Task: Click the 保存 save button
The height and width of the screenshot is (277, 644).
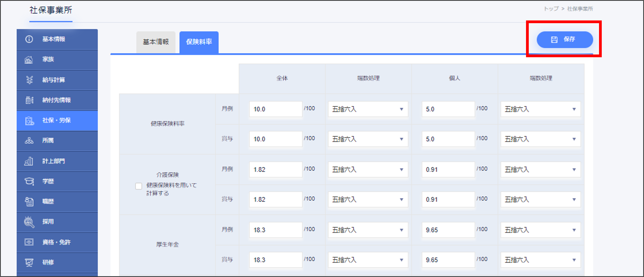Action: (565, 40)
